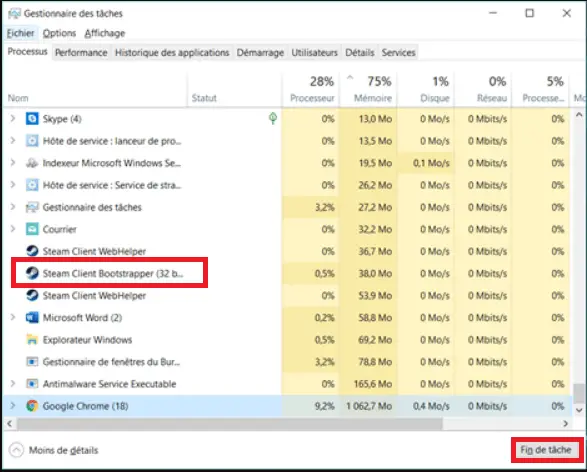The width and height of the screenshot is (587, 472).
Task: Open the Fichier menu
Action: click(21, 33)
